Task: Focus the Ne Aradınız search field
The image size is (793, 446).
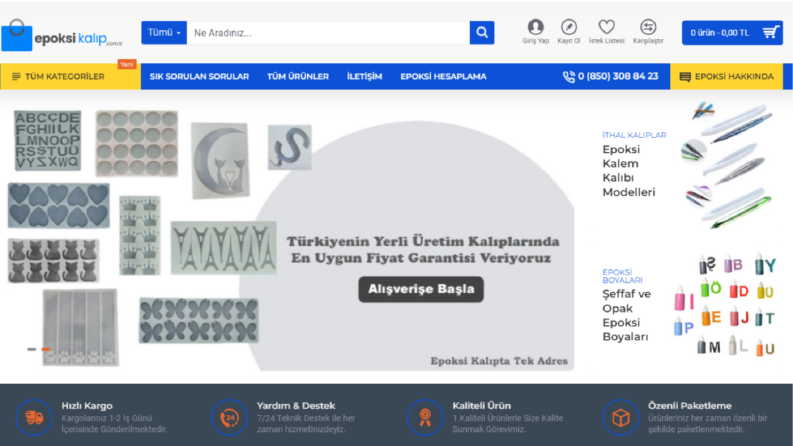Action: click(328, 32)
